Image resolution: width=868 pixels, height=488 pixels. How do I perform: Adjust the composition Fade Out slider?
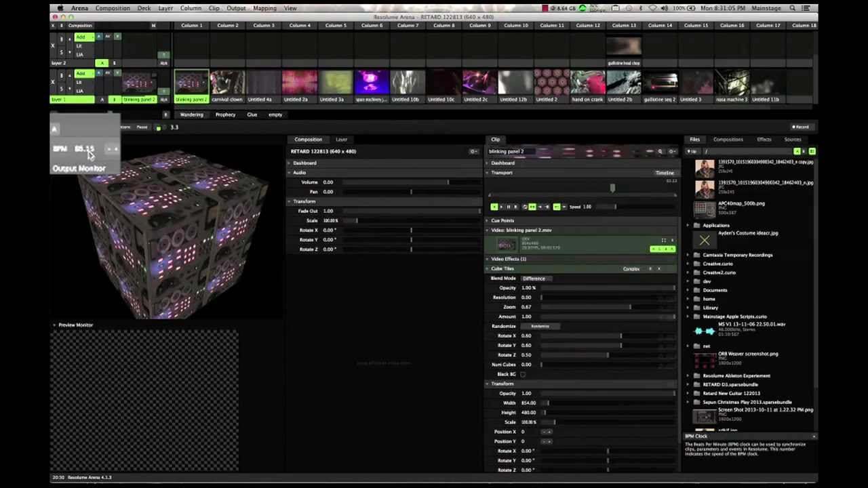(x=411, y=211)
